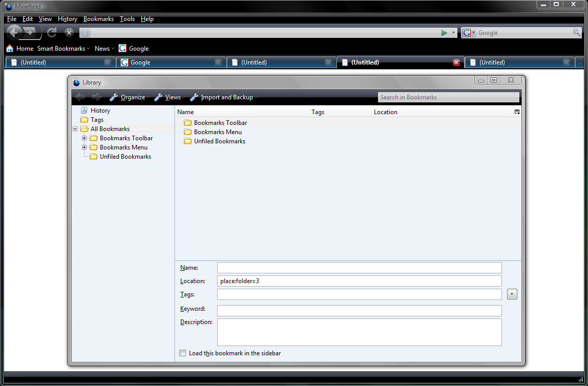This screenshot has width=588, height=386.
Task: Close the Google tab
Action: pos(218,61)
